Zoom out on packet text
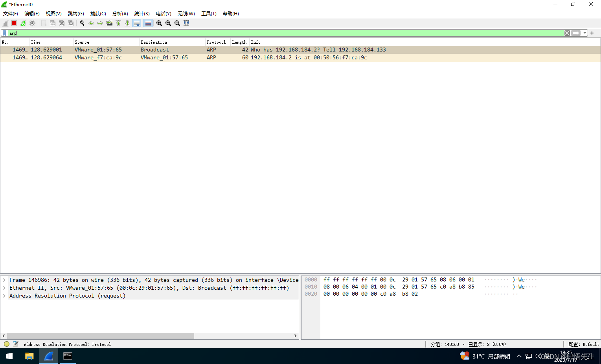 coord(168,23)
